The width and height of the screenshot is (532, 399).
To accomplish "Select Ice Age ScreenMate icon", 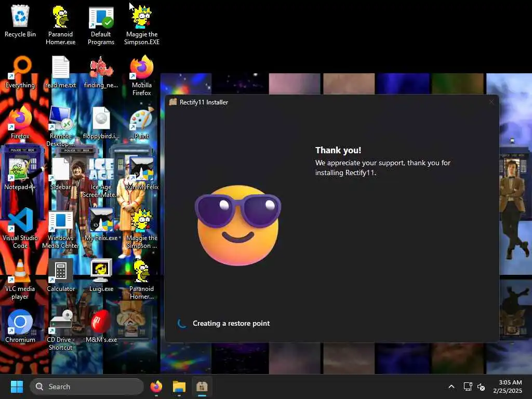I will [101, 178].
